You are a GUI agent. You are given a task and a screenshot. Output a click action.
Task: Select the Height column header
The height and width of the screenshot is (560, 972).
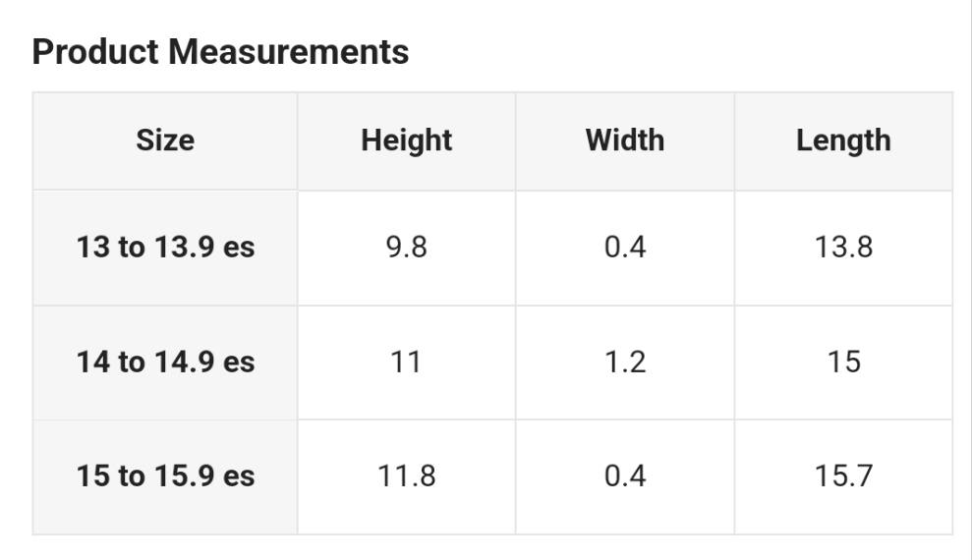tap(406, 140)
